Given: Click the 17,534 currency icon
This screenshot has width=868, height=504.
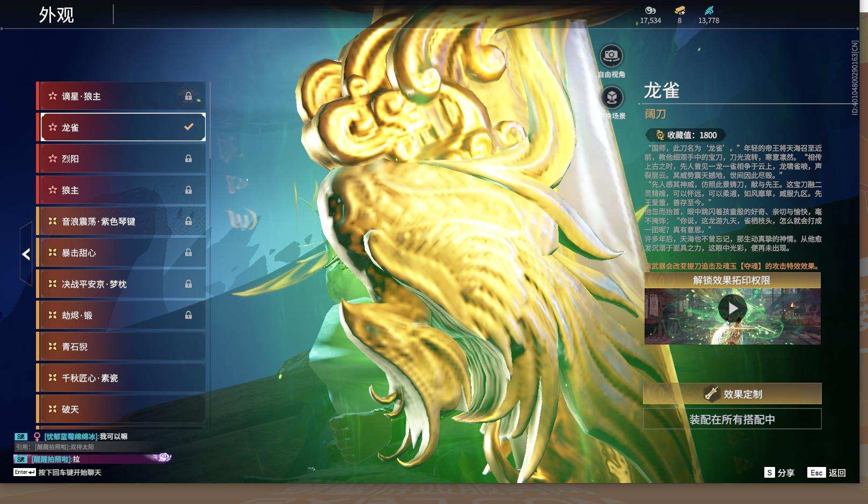Looking at the screenshot, I should (x=650, y=10).
